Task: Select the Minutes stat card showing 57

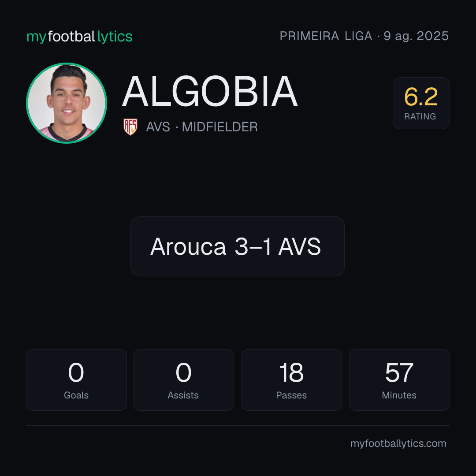Action: 399,380
